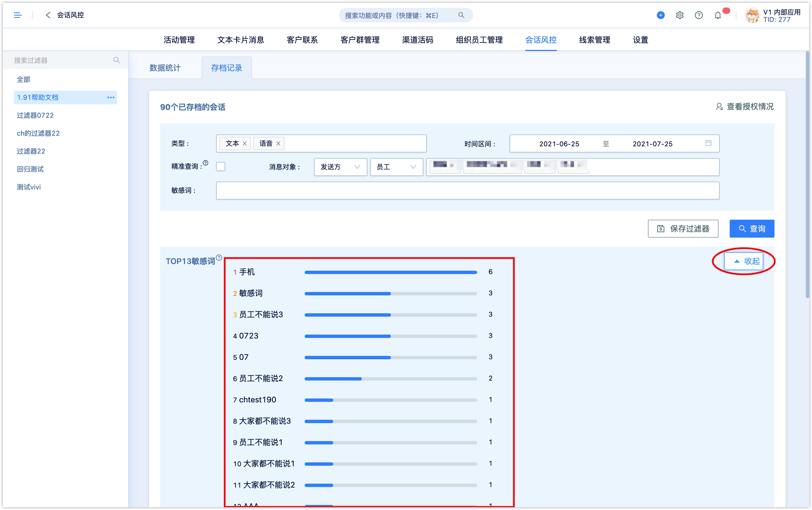Screen dimensions: 812x510
Task: Open the 组织员工管理 menu
Action: [479, 40]
